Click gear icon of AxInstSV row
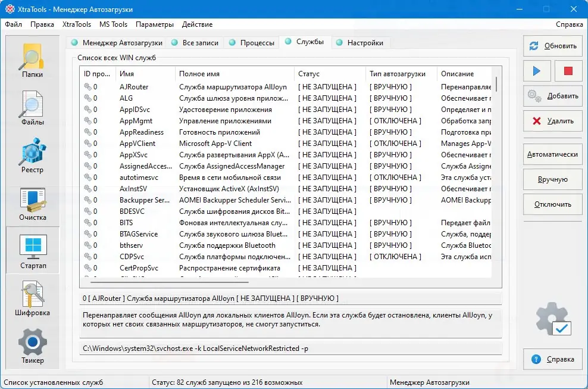 87,188
